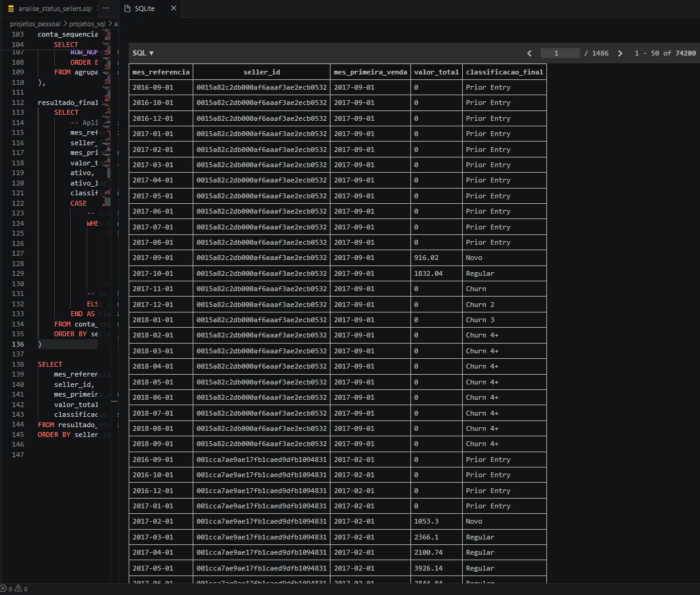The height and width of the screenshot is (595, 700).
Task: Switch to the SQLite tab
Action: pyautogui.click(x=145, y=9)
